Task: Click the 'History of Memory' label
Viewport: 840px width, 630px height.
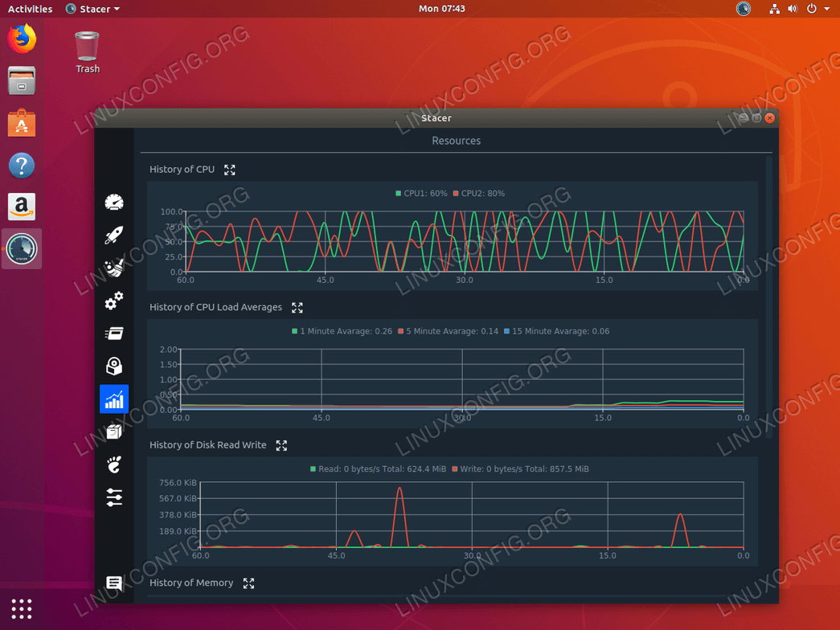Action: pyautogui.click(x=191, y=583)
